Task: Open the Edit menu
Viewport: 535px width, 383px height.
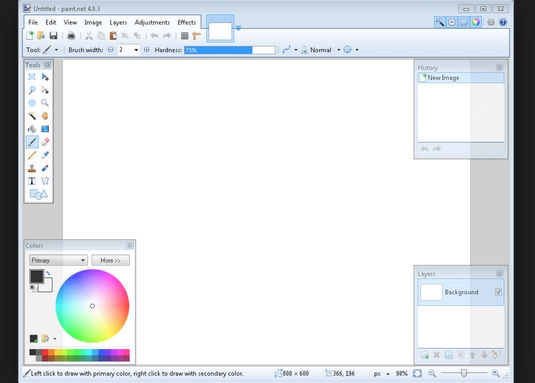Action: point(50,23)
